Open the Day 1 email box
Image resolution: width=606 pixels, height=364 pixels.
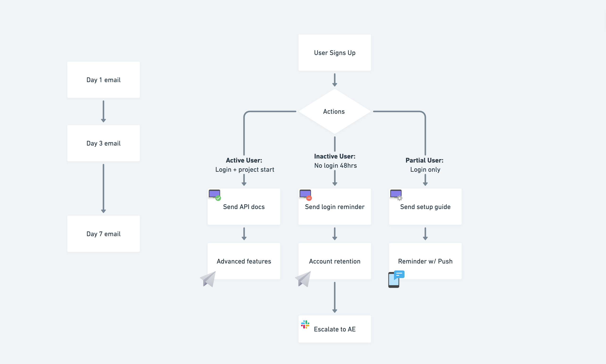click(103, 79)
